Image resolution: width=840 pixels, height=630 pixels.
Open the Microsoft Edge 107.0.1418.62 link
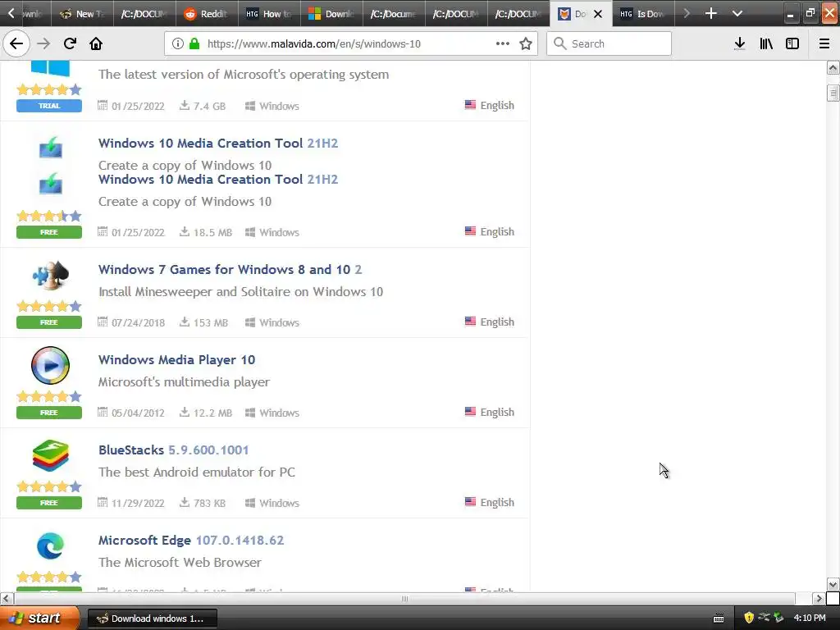coord(191,540)
